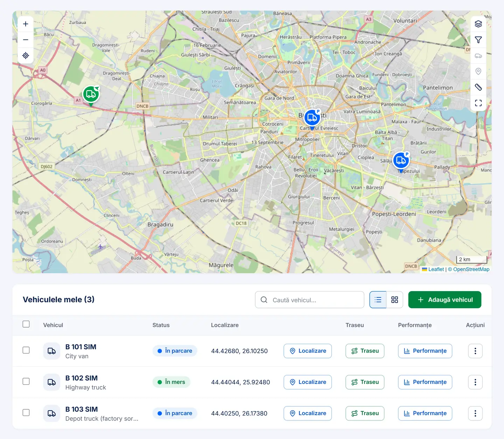
Task: Open the OpenStreetMap attribution link
Action: point(469,269)
